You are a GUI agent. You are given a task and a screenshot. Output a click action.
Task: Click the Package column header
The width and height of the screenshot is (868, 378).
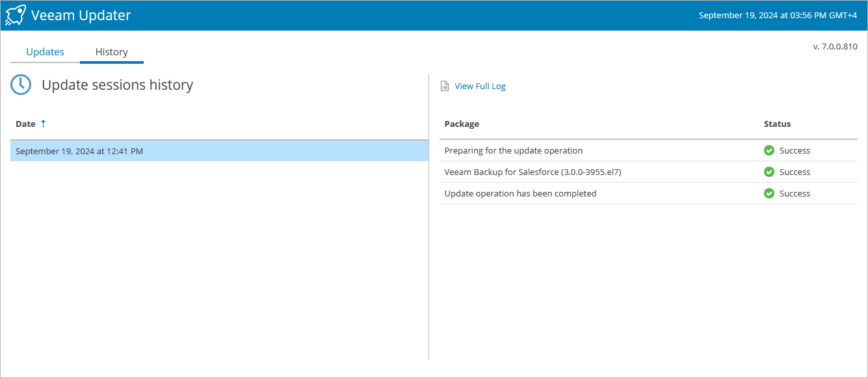click(x=462, y=124)
